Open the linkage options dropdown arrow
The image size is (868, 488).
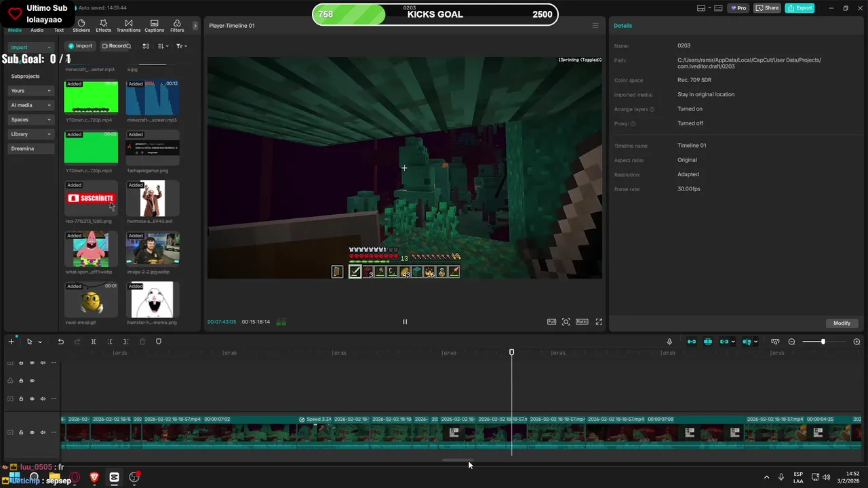733,342
